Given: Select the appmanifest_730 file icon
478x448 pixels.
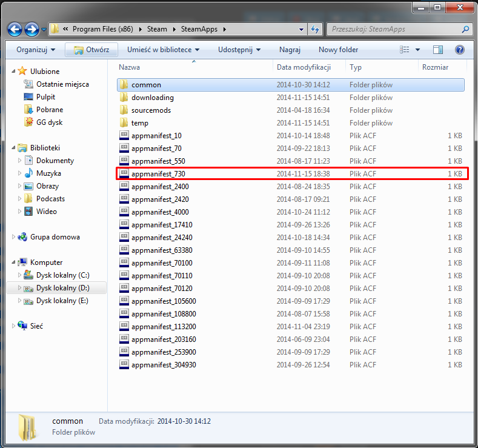Looking at the screenshot, I should 124,173.
